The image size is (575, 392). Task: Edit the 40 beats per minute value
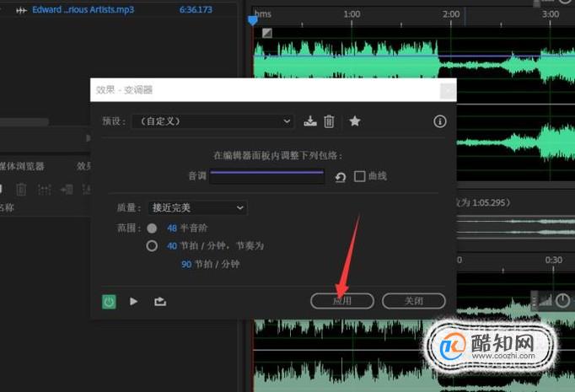[x=172, y=246]
